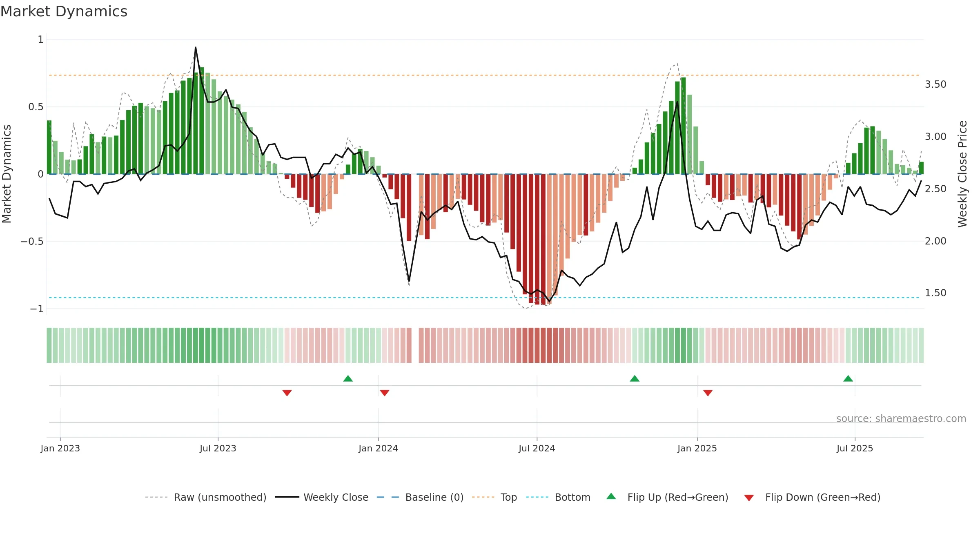Click the Jan 2024 x-axis label
Screen dimensions: 980x551
coord(379,448)
